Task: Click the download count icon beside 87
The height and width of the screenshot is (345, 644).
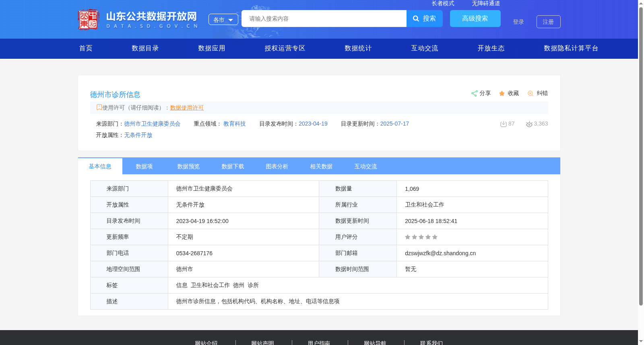Action: [x=503, y=124]
